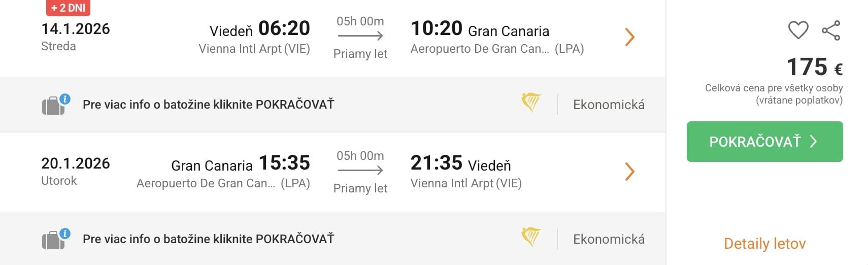Open the Detaily letov link
Screen dimensions: 868x265
point(764,244)
